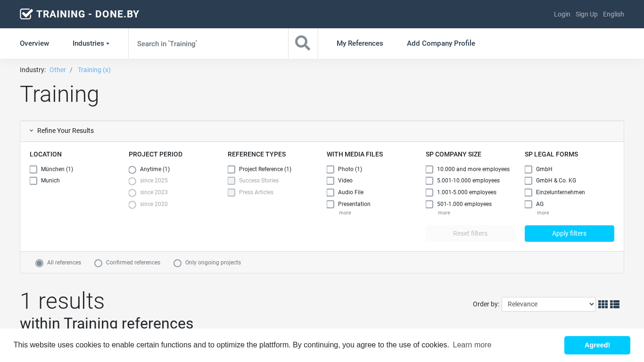The image size is (644, 362).
Task: Remove the Training (x) breadcrumb filter
Action: [x=94, y=70]
